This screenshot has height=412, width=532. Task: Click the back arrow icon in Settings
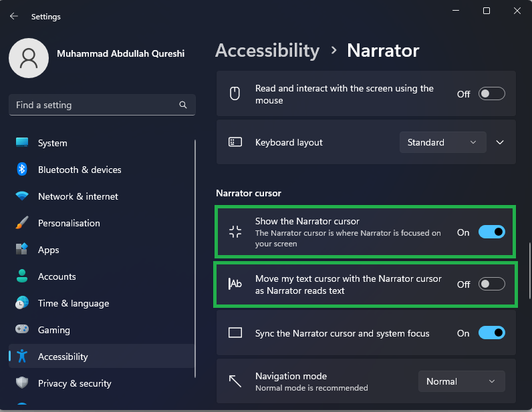(x=14, y=16)
